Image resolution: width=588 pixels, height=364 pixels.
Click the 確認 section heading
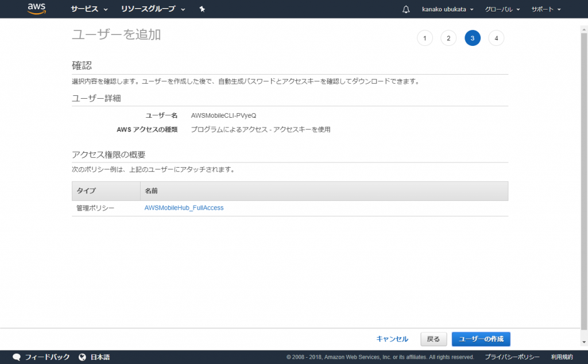[82, 65]
